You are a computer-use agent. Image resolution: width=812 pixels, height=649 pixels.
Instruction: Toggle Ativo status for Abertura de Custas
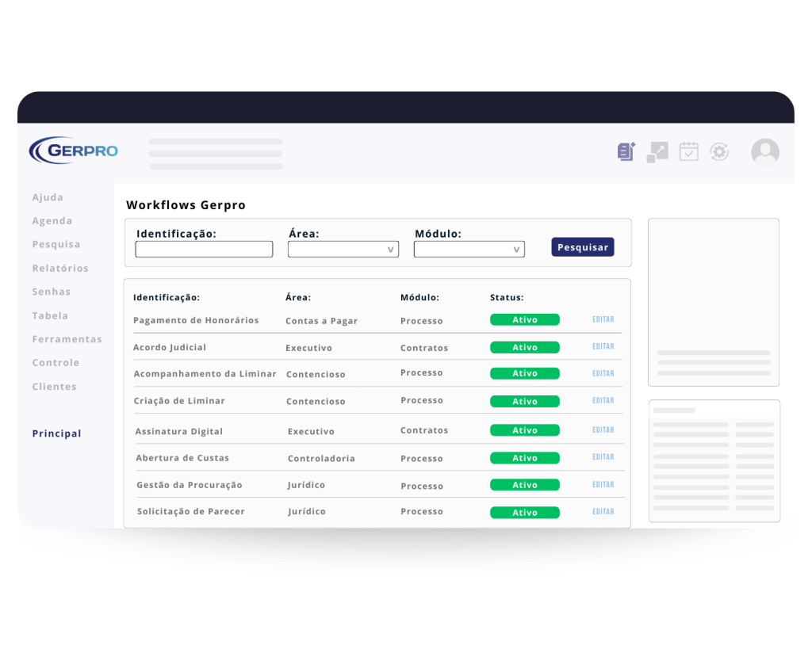(524, 458)
